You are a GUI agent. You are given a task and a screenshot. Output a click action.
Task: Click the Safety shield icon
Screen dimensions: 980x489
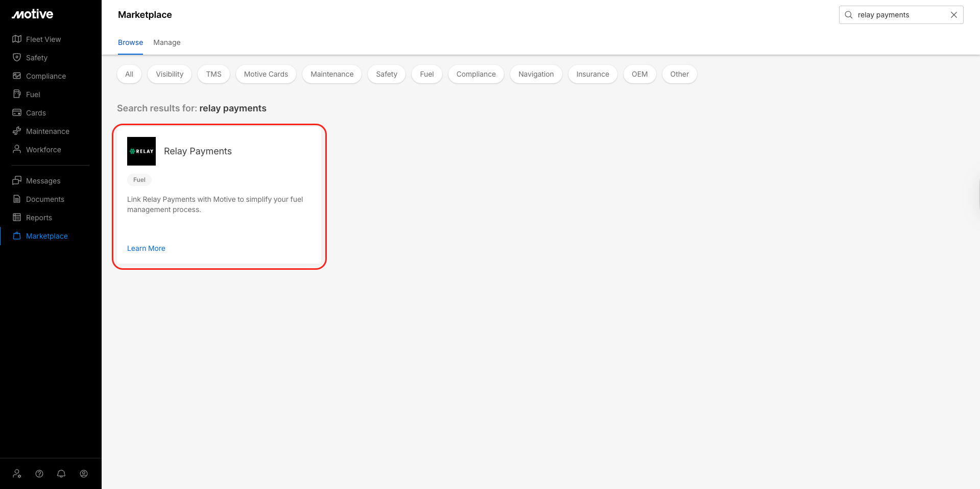click(17, 58)
